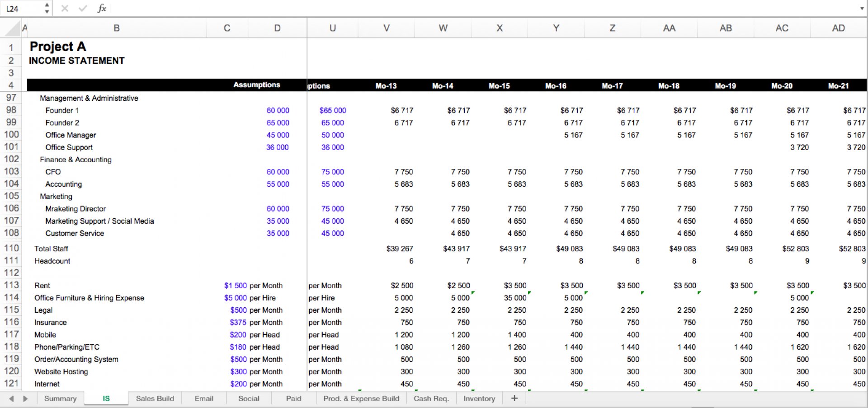Select column C header
Viewport: 868px width, 408px height.
227,28
